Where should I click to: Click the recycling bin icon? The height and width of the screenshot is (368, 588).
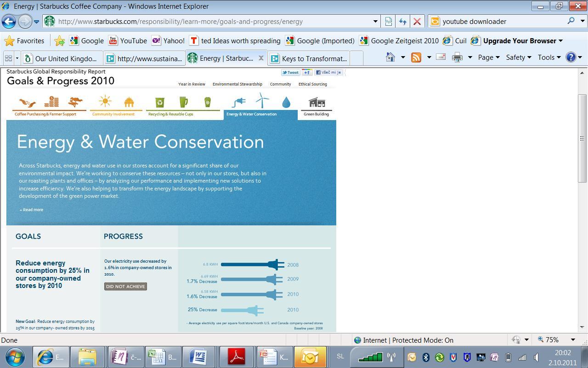[x=159, y=102]
